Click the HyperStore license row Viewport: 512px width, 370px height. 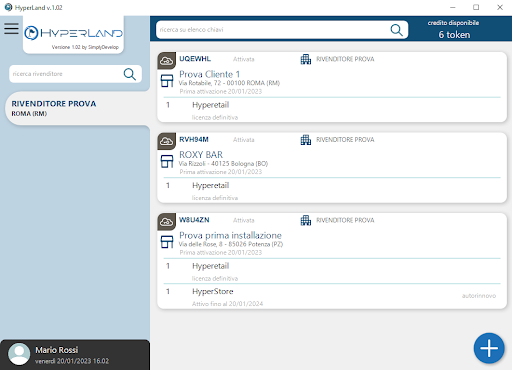click(x=332, y=297)
